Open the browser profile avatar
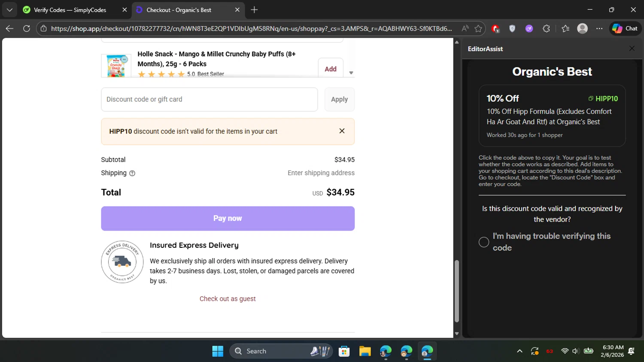Image resolution: width=644 pixels, height=362 pixels. coord(583,28)
